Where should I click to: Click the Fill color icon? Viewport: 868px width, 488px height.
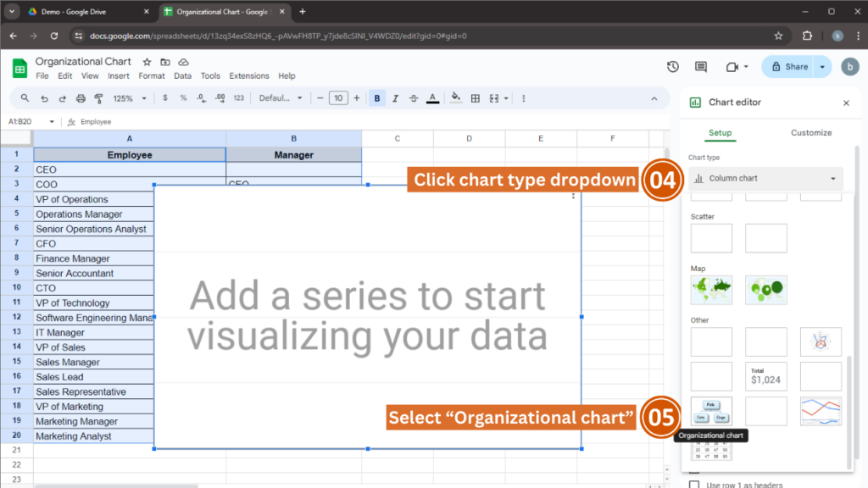[455, 97]
